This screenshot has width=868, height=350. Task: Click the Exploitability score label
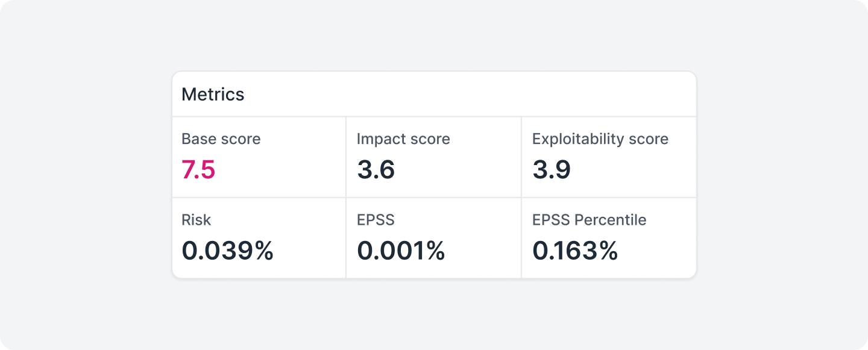[x=600, y=139]
